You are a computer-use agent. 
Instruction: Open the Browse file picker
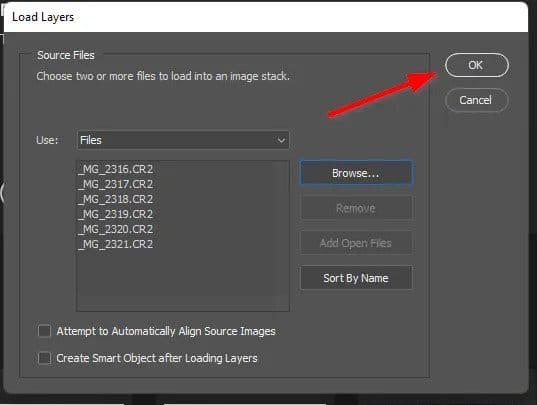coord(356,173)
